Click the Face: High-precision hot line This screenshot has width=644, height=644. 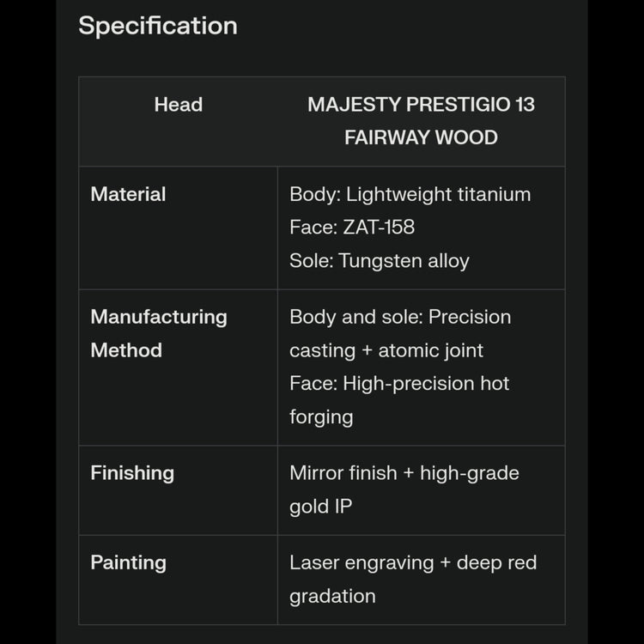tap(399, 383)
